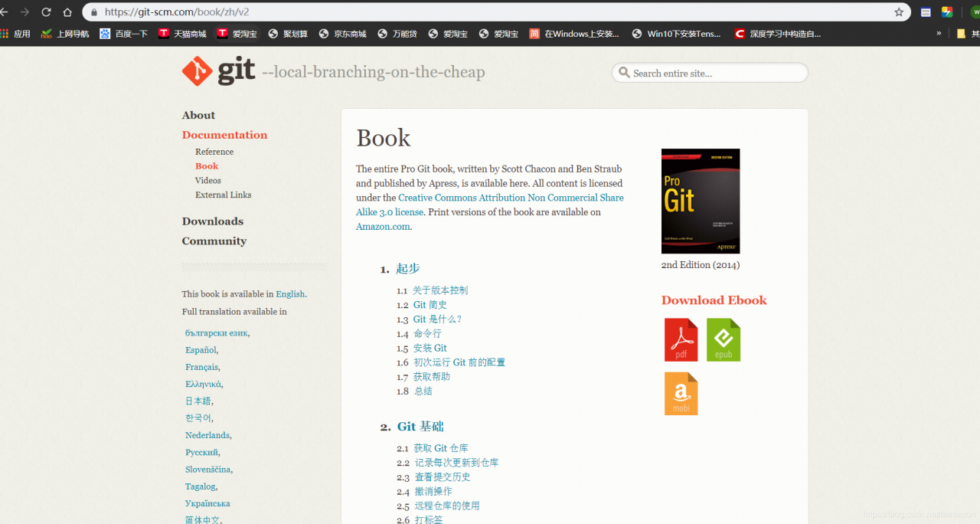The height and width of the screenshot is (524, 980).
Task: Switch book to English
Action: (290, 294)
